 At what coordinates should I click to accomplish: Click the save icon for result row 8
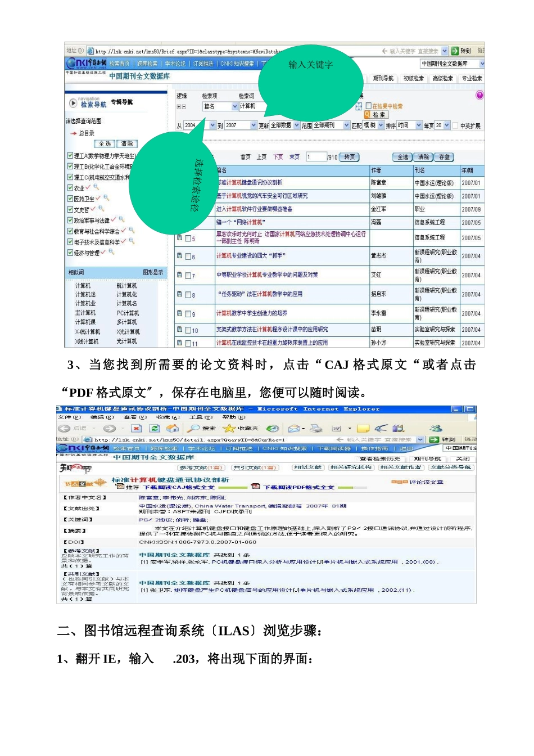click(x=180, y=294)
